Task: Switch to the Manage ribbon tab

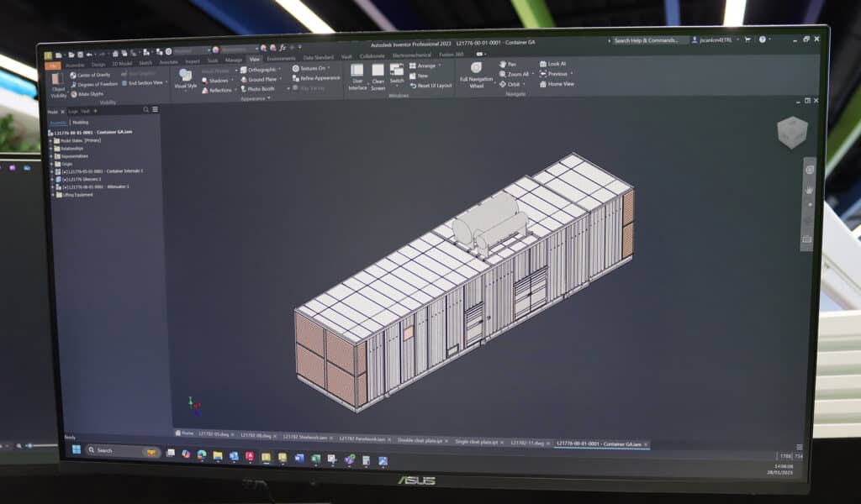Action: 234,60
